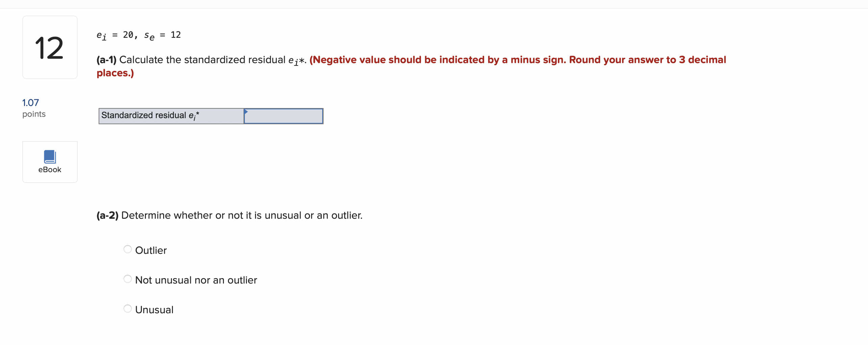Select the Outlier radio button
Image resolution: width=868 pixels, height=345 pixels.
(x=127, y=249)
